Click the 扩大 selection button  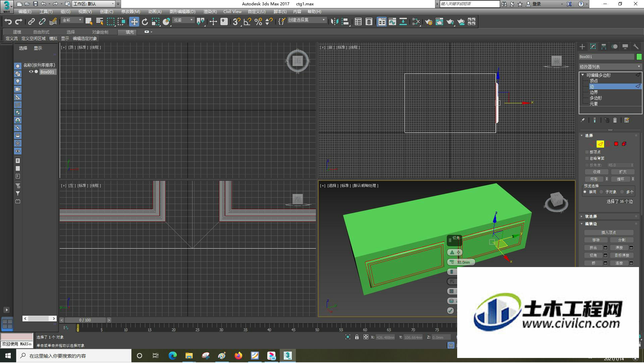[623, 172]
